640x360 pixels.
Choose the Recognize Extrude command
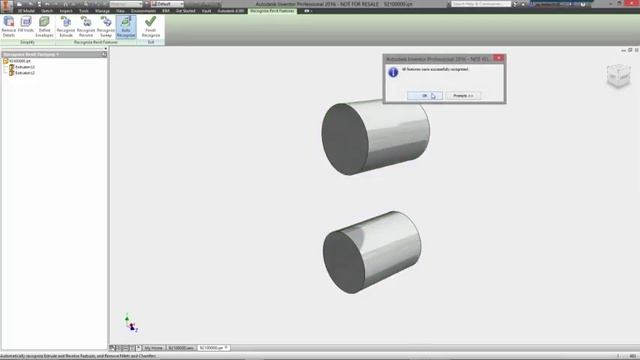(66, 27)
